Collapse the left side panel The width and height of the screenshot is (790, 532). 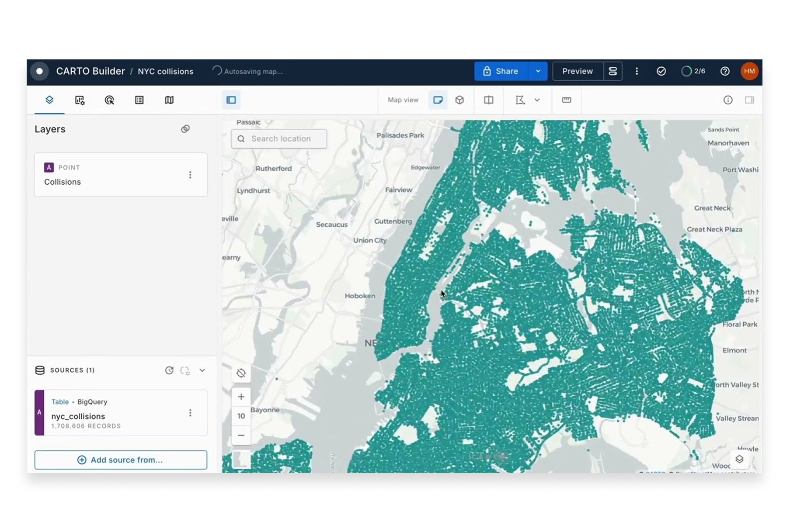pyautogui.click(x=231, y=100)
